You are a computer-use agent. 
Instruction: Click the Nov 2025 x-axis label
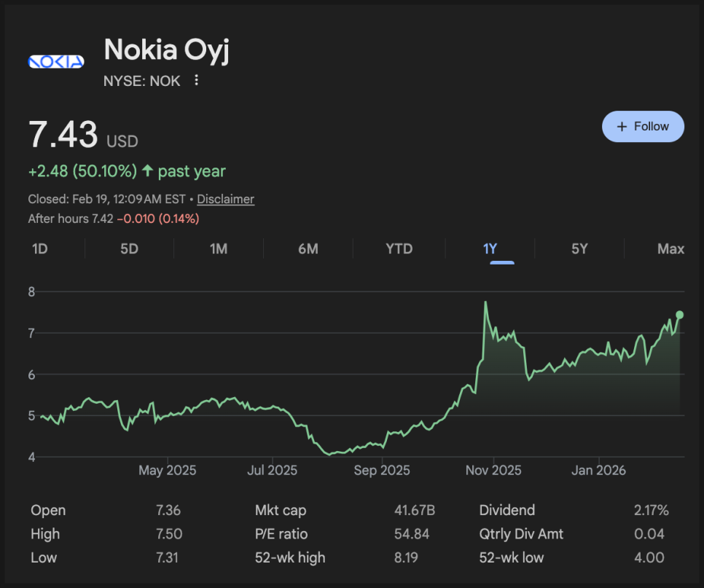(495, 471)
